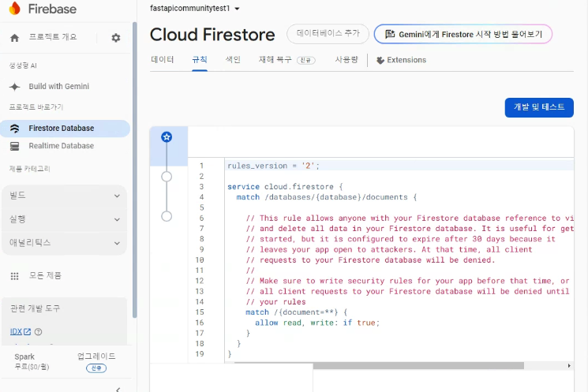Screen dimensions: 588x392
Task: Click the Firebase flame logo
Action: [15, 8]
